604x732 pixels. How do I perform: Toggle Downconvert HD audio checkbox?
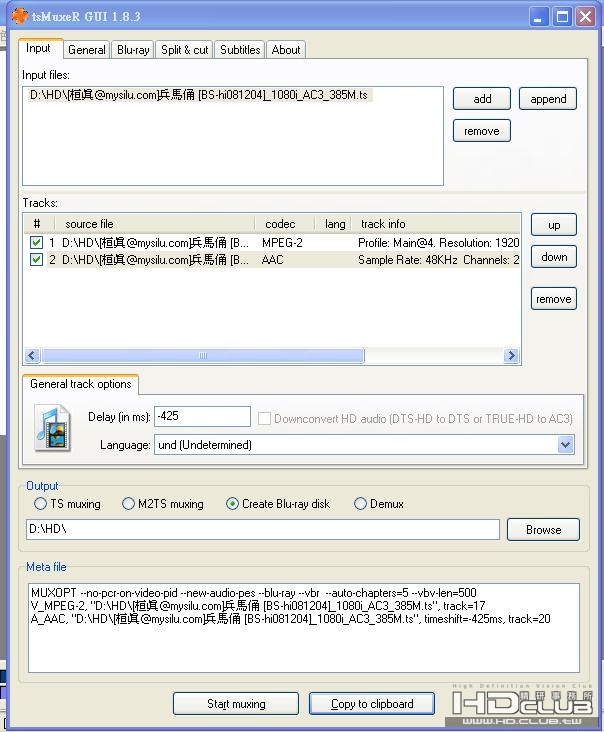pyautogui.click(x=264, y=418)
